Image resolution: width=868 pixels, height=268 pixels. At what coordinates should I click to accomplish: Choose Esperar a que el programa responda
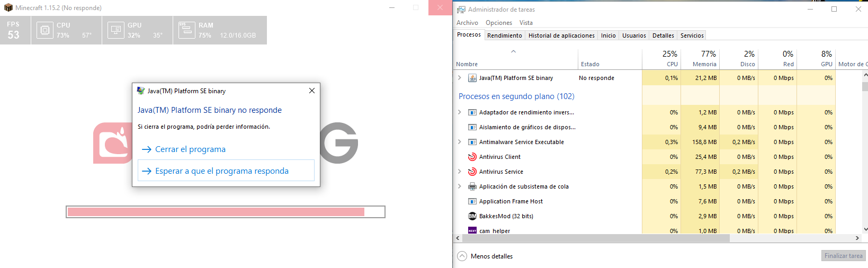tap(226, 171)
